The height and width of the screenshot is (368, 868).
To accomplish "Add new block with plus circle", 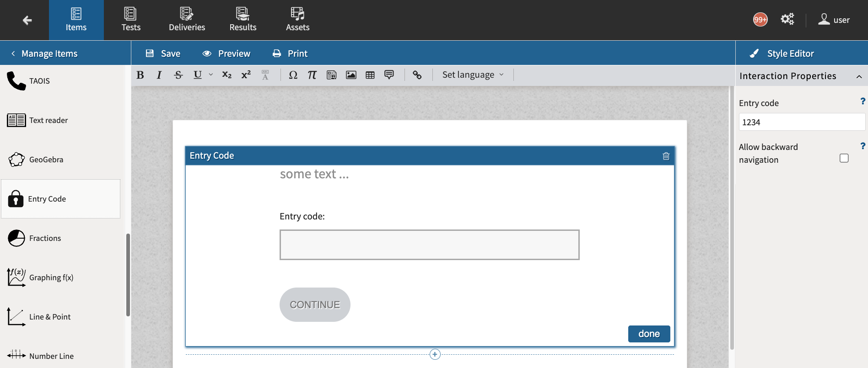I will pos(435,354).
